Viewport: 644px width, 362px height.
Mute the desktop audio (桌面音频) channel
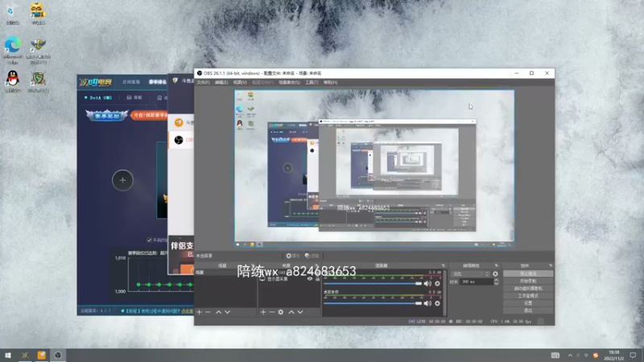click(x=427, y=303)
